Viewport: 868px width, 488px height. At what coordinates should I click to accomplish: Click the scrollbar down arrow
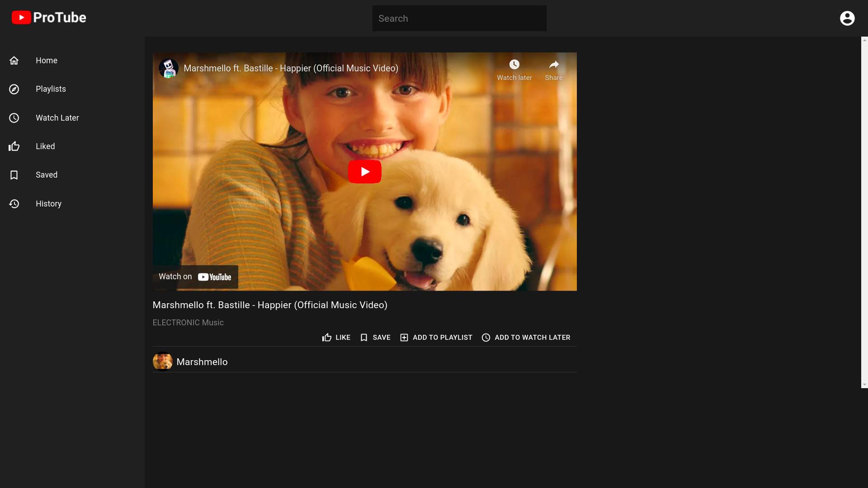click(x=864, y=385)
